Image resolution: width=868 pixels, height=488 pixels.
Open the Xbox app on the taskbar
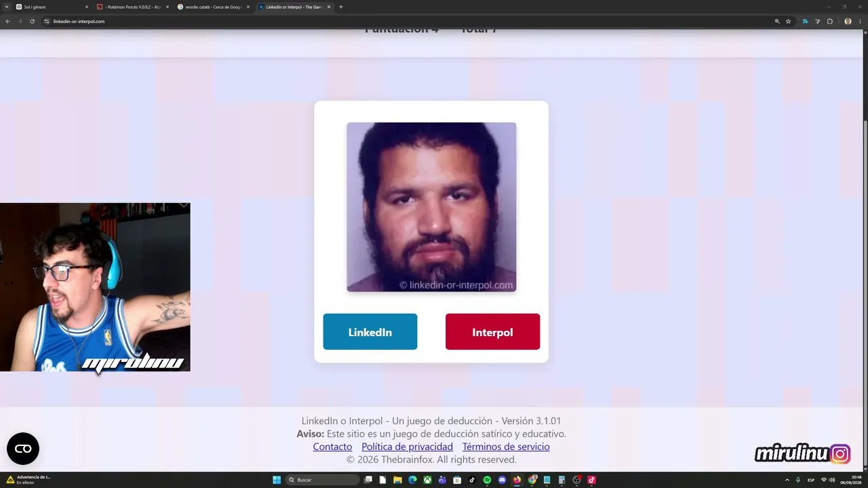[x=427, y=480]
